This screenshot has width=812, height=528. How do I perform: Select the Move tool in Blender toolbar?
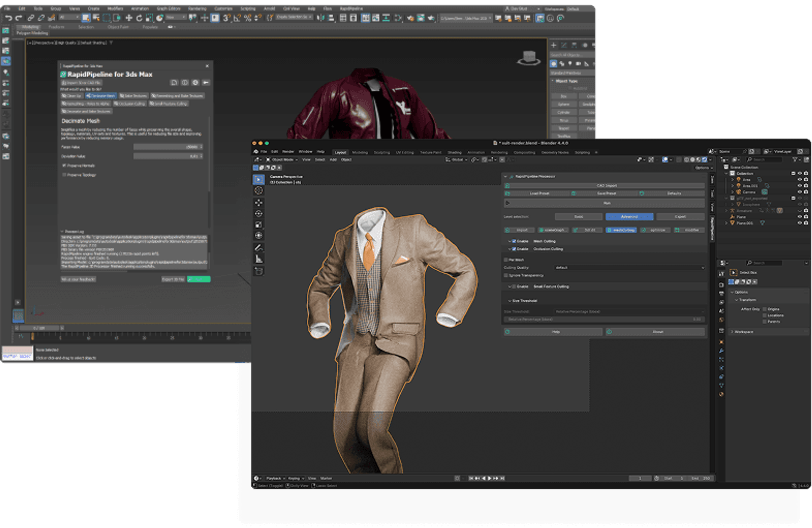259,202
